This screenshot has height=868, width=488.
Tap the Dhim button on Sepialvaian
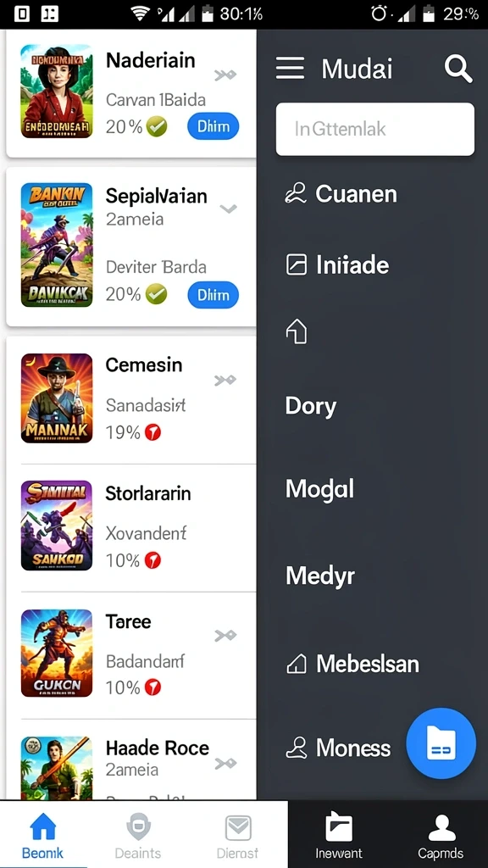[213, 295]
